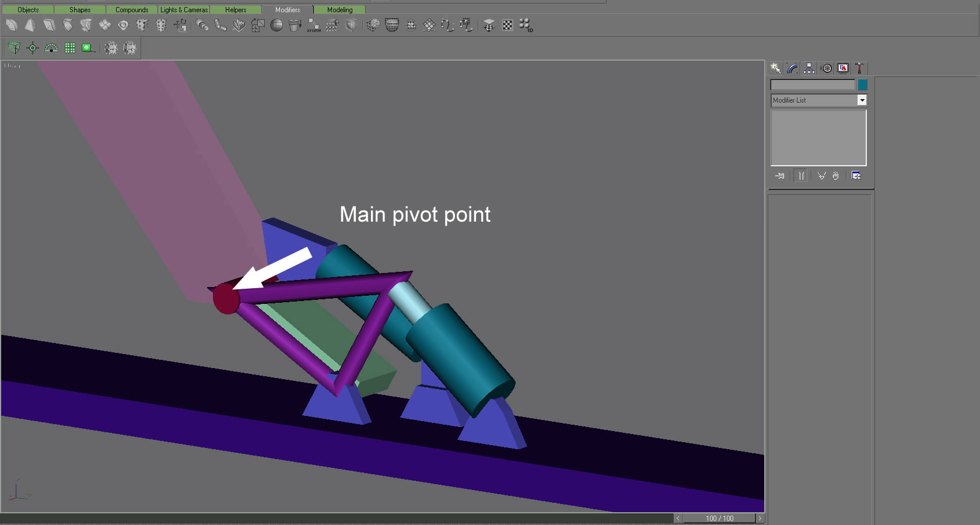The image size is (980, 525).
Task: Open the Display command panel
Action: coord(843,68)
